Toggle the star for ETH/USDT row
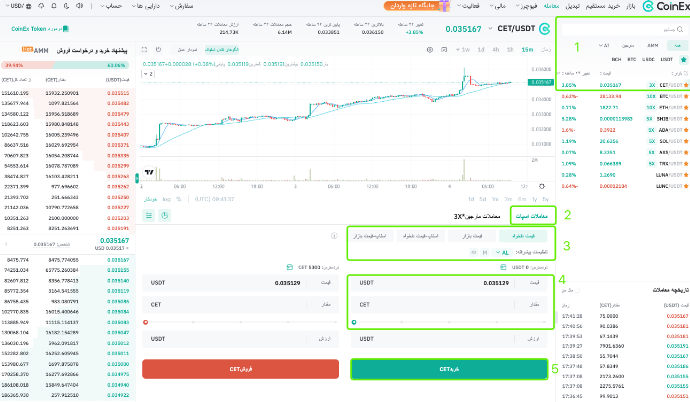The height and width of the screenshot is (402, 690). (x=686, y=108)
